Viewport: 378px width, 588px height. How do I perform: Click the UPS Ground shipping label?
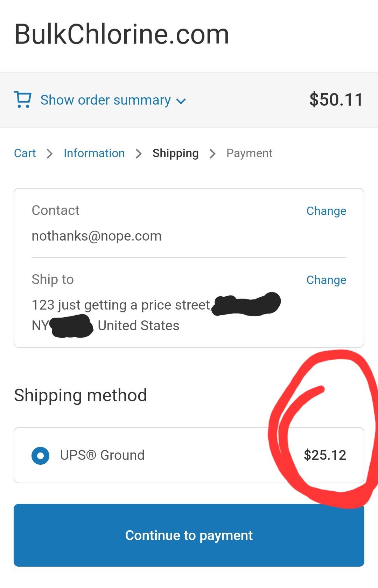(102, 455)
